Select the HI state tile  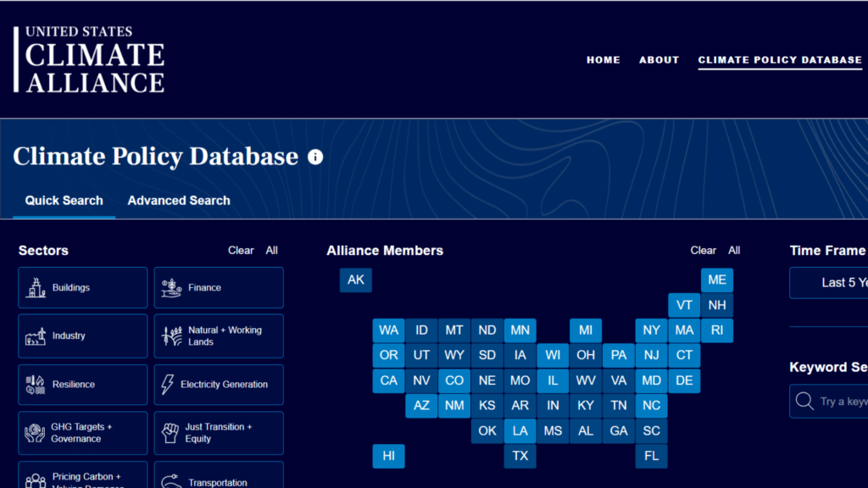(388, 456)
